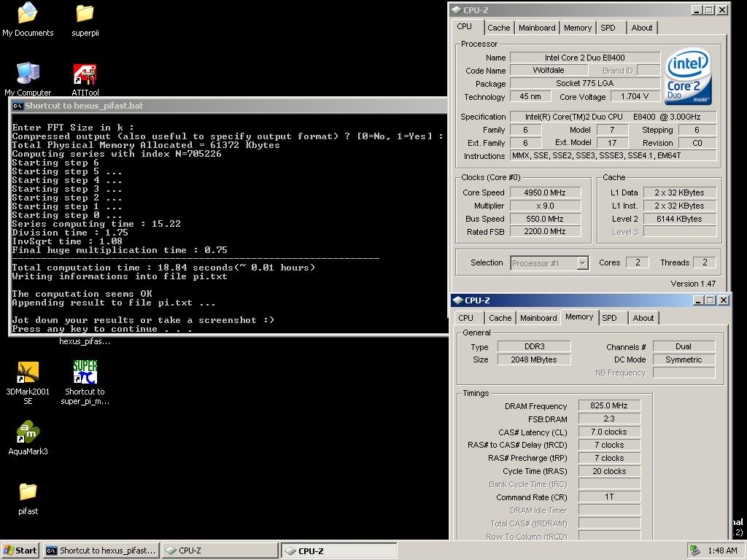Click the CAS# Latency value 7.0 clocks
This screenshot has height=560, width=747.
tap(609, 432)
